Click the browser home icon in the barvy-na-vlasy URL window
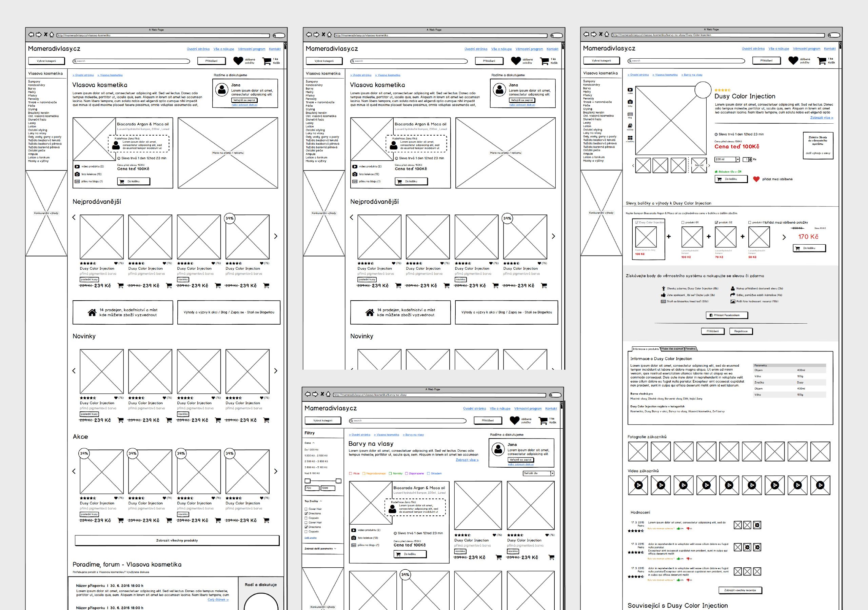 point(328,394)
